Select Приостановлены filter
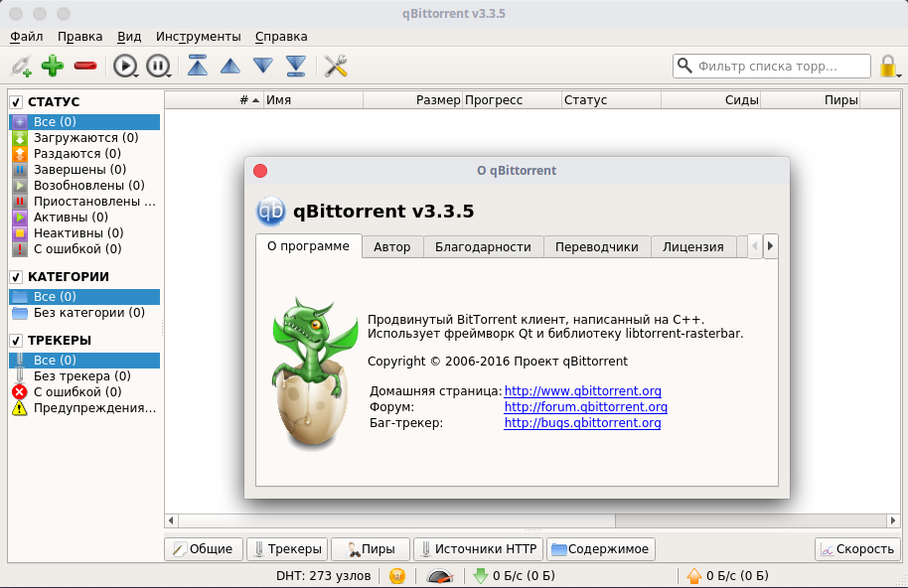Viewport: 908px width, 588px height. tap(84, 202)
